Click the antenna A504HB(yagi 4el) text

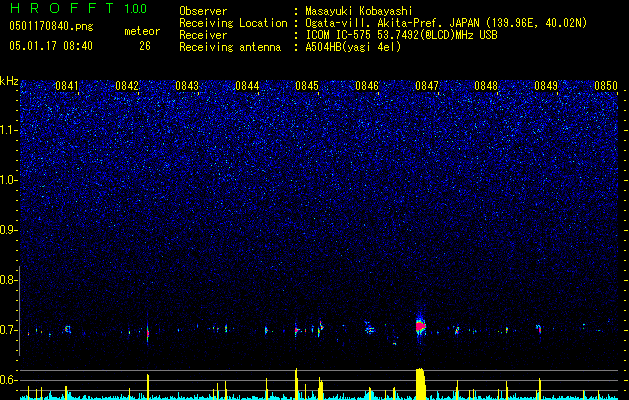tap(353, 47)
